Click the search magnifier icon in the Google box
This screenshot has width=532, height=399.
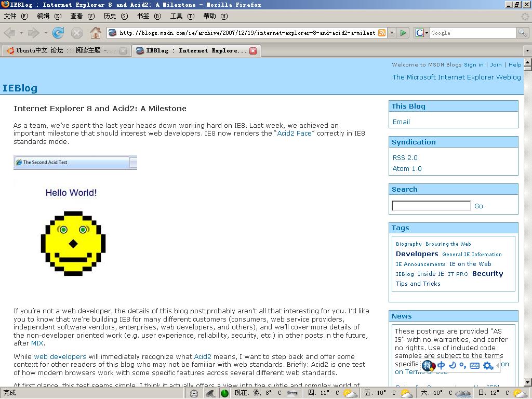(x=522, y=33)
